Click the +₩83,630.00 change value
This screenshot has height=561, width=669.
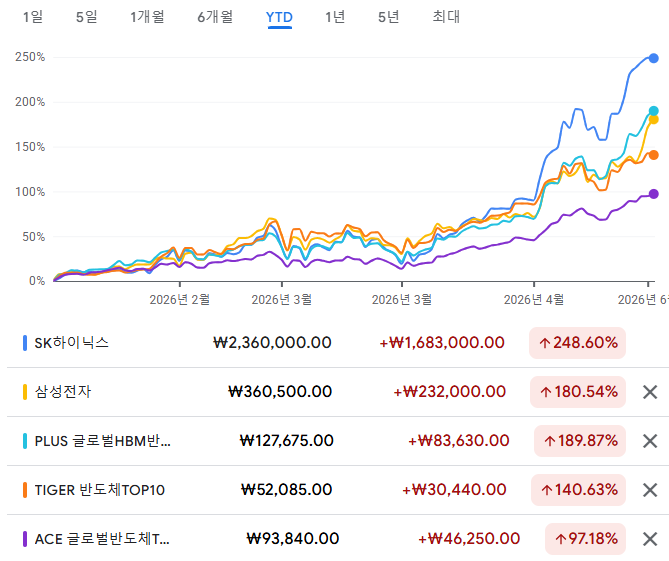(x=459, y=441)
